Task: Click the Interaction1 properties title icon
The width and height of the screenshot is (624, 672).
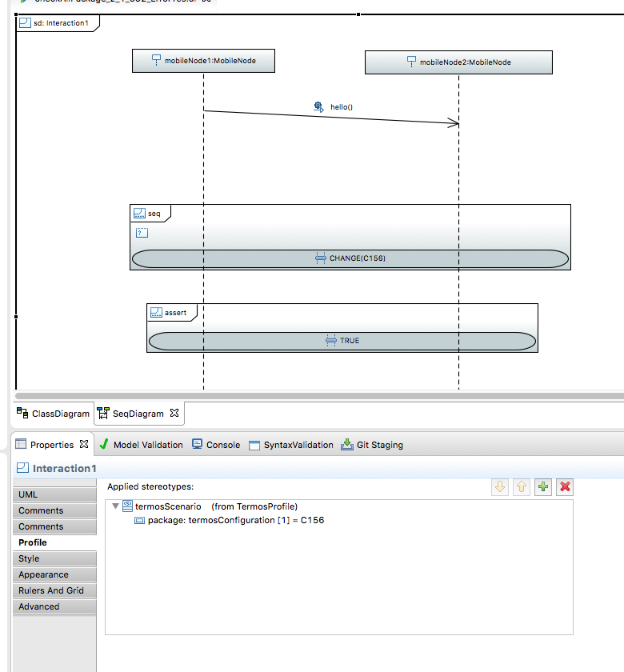Action: pyautogui.click(x=22, y=467)
